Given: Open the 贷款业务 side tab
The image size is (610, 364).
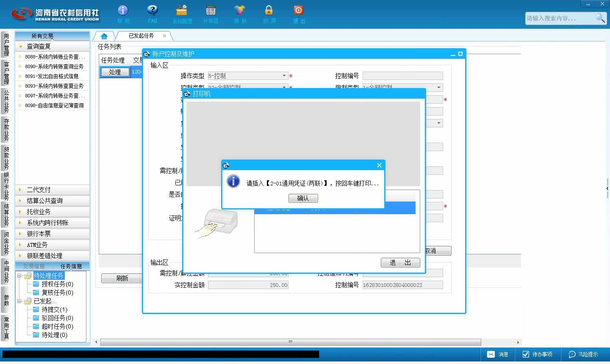Looking at the screenshot, I should pyautogui.click(x=6, y=157).
